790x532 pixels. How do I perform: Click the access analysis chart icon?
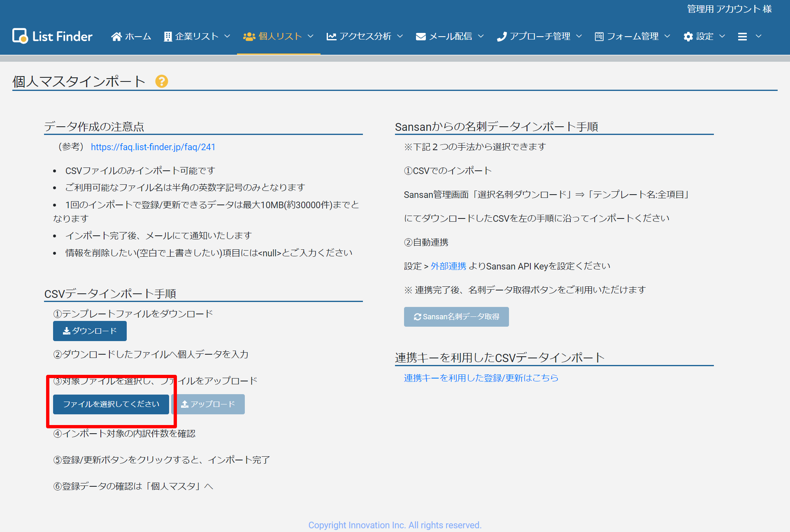(331, 37)
